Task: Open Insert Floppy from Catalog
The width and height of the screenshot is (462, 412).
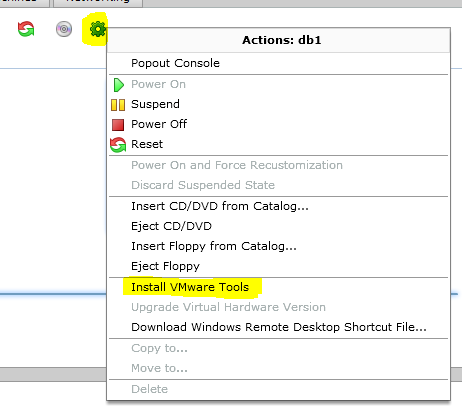Action: pos(214,246)
